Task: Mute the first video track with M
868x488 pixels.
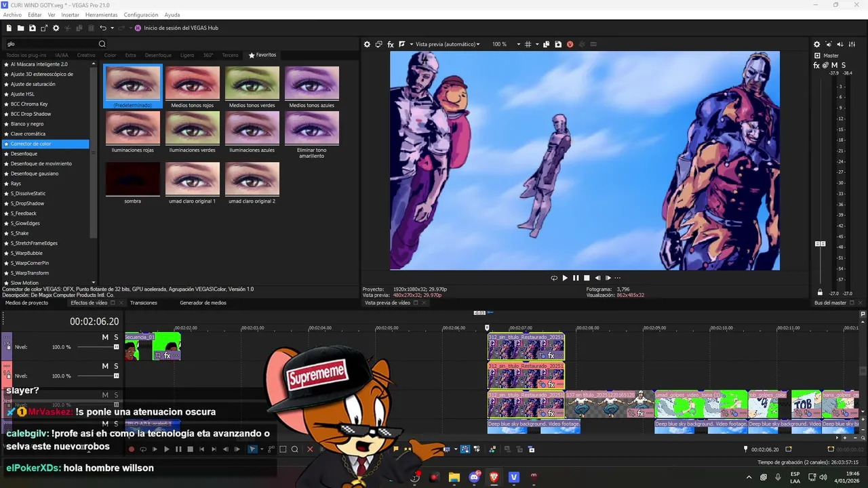Action: pyautogui.click(x=105, y=338)
